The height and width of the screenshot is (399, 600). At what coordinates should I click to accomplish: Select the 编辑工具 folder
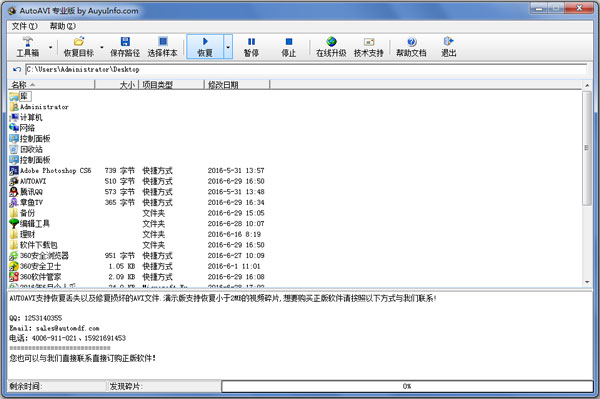click(x=30, y=223)
